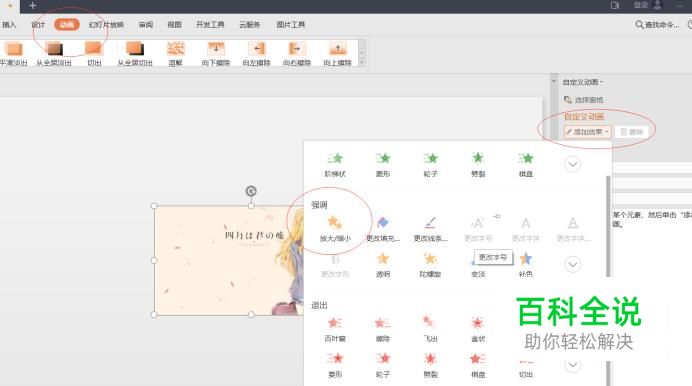
Task: Add the green 阶梯状 entrance effect
Action: (x=335, y=165)
